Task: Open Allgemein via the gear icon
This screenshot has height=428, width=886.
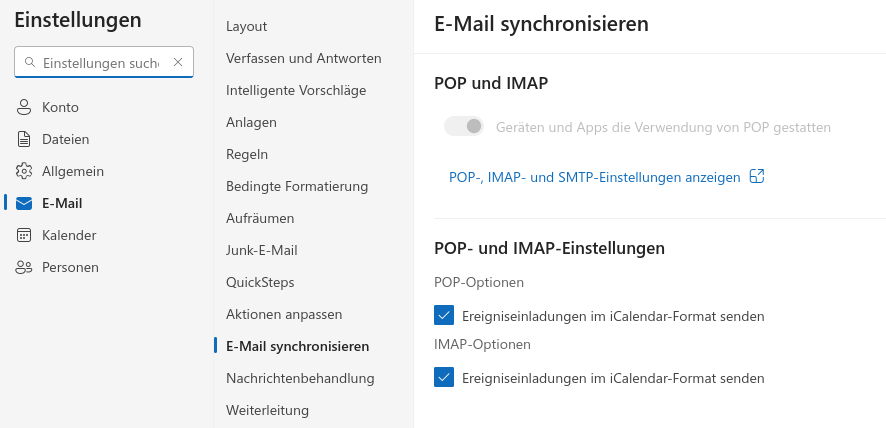Action: pos(24,171)
